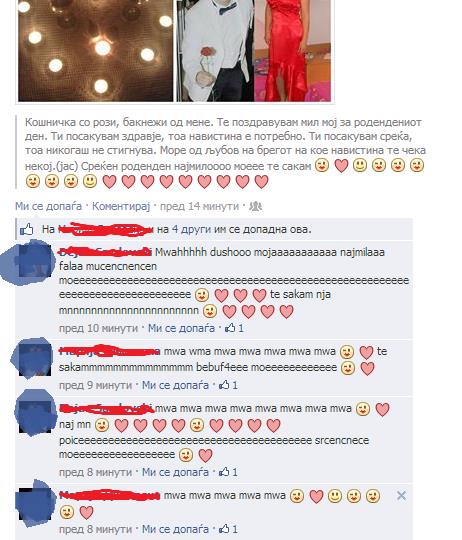Click "Коментирај" under the main post
462x540 pixels.
coord(121,206)
